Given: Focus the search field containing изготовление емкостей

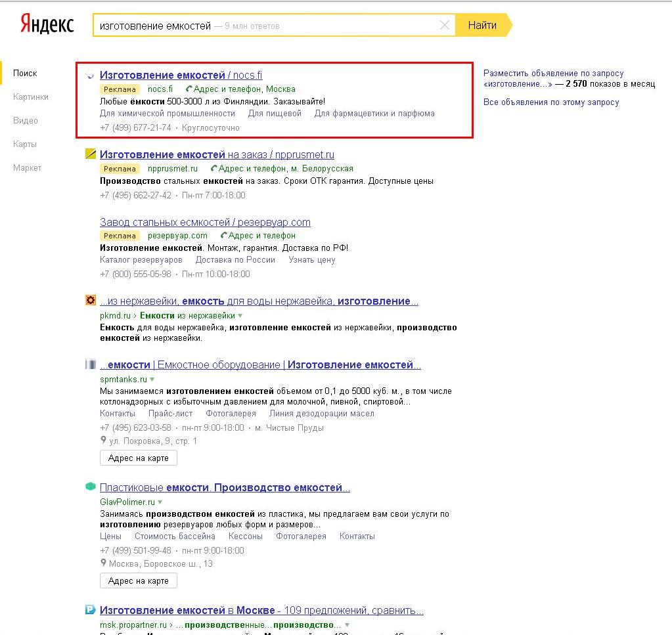Looking at the screenshot, I should (x=263, y=26).
